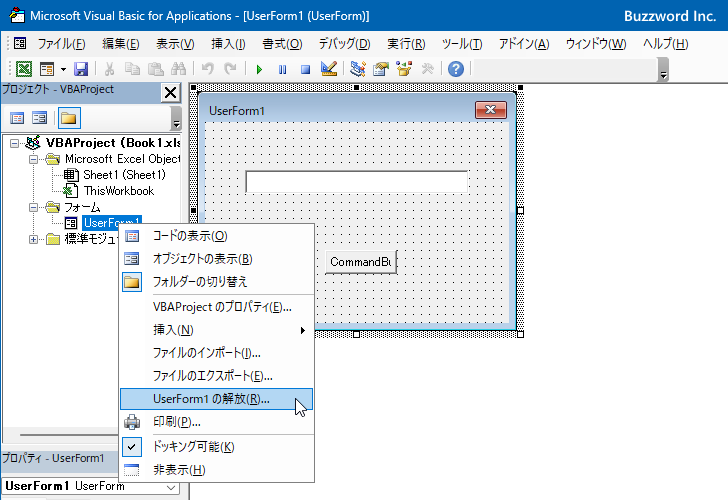Toggle Design Mode icon in the toolbar
The image size is (728, 500).
(329, 69)
